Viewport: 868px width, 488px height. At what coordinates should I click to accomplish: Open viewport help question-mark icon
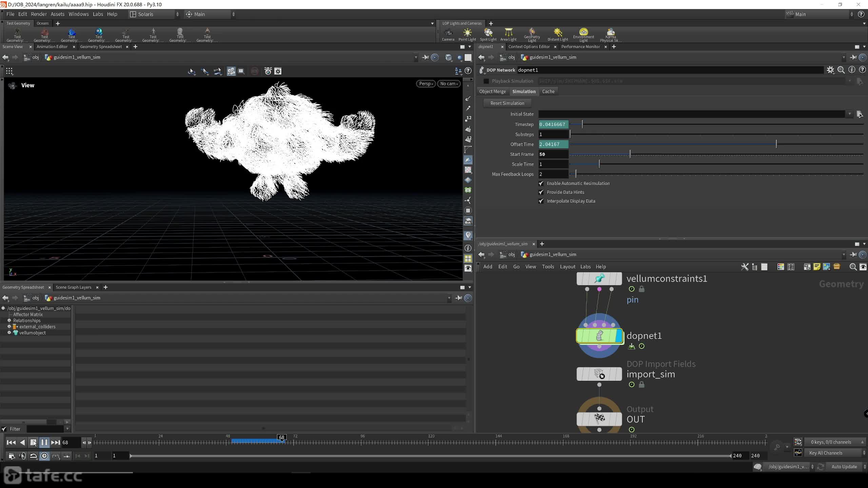coord(468,71)
